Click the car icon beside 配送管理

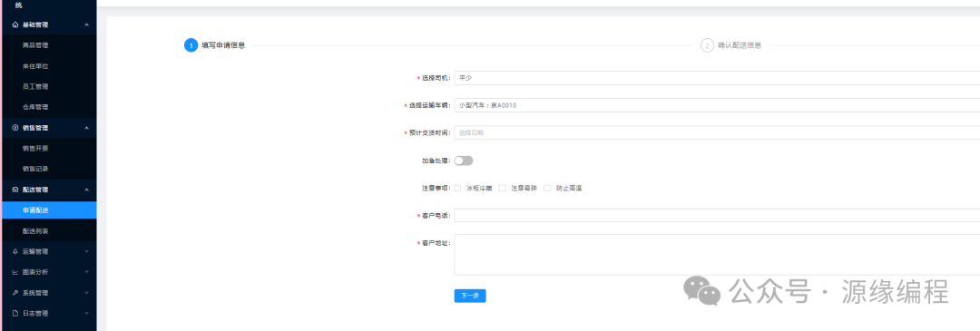tap(15, 190)
